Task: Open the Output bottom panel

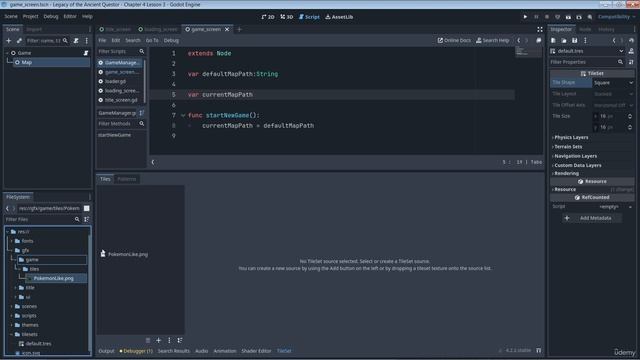Action: click(106, 351)
